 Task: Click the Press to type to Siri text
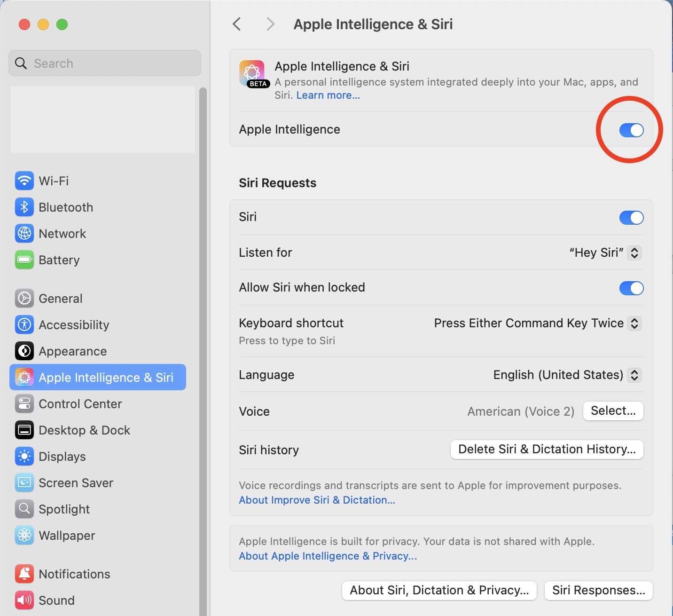click(x=287, y=340)
